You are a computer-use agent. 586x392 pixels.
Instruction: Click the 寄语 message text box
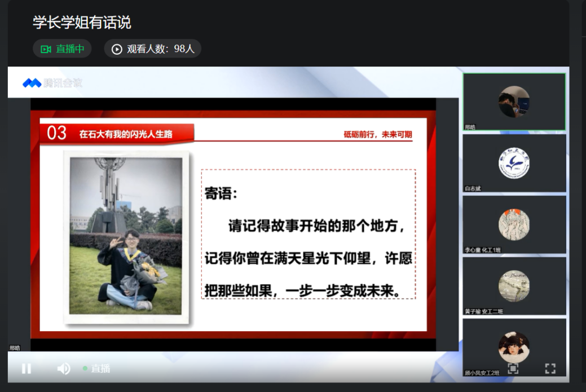click(308, 234)
